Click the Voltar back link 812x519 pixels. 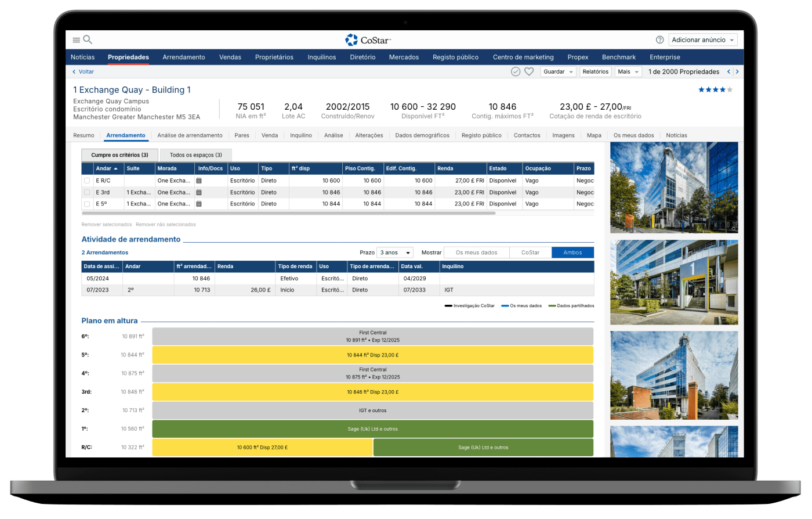coord(83,71)
